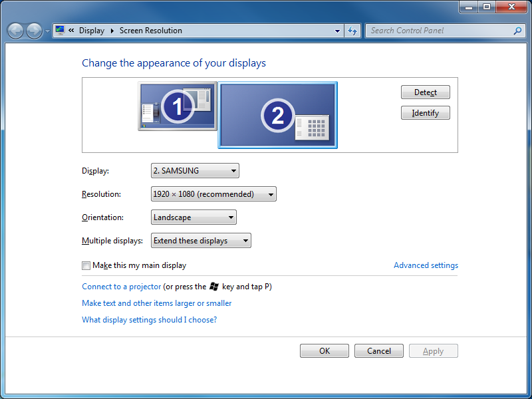Screen dimensions: 532x399
Task: Open the address bar history dropdown arrow
Action: pos(337,31)
